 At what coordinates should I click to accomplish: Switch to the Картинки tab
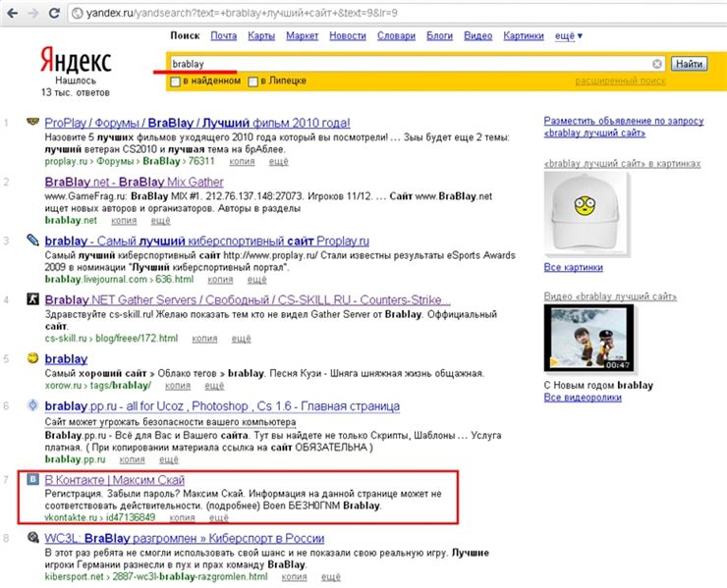click(x=523, y=36)
